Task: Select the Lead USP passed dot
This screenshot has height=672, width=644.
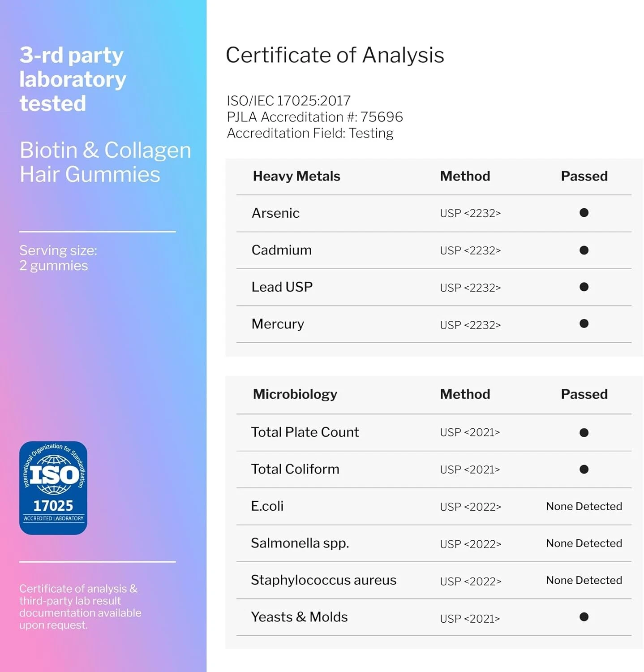Action: coord(584,287)
